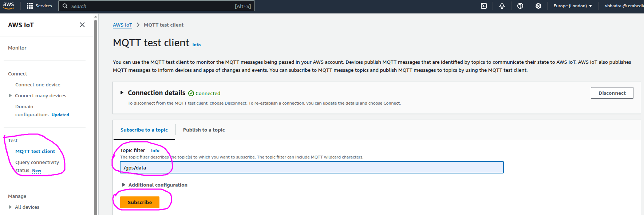Viewport: 644px width, 215px height.
Task: Click the Disconnect button
Action: click(x=612, y=93)
